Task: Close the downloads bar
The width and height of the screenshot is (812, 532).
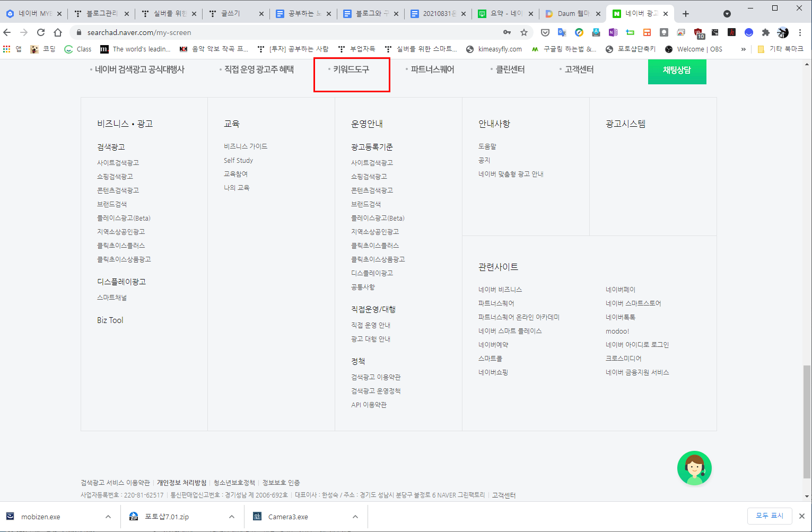Action: click(802, 516)
